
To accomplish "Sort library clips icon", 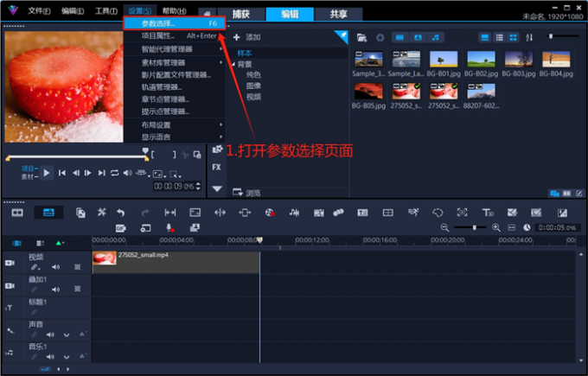I will coord(529,37).
